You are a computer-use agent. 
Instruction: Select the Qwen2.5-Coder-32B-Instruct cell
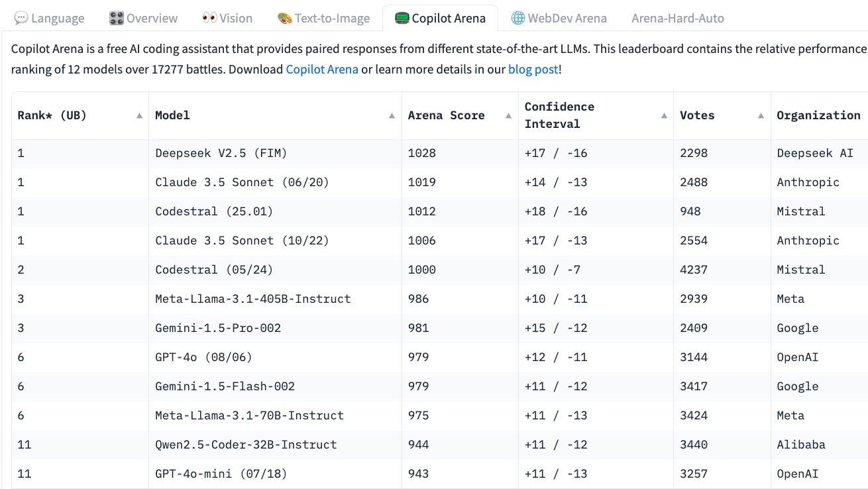tap(275, 445)
